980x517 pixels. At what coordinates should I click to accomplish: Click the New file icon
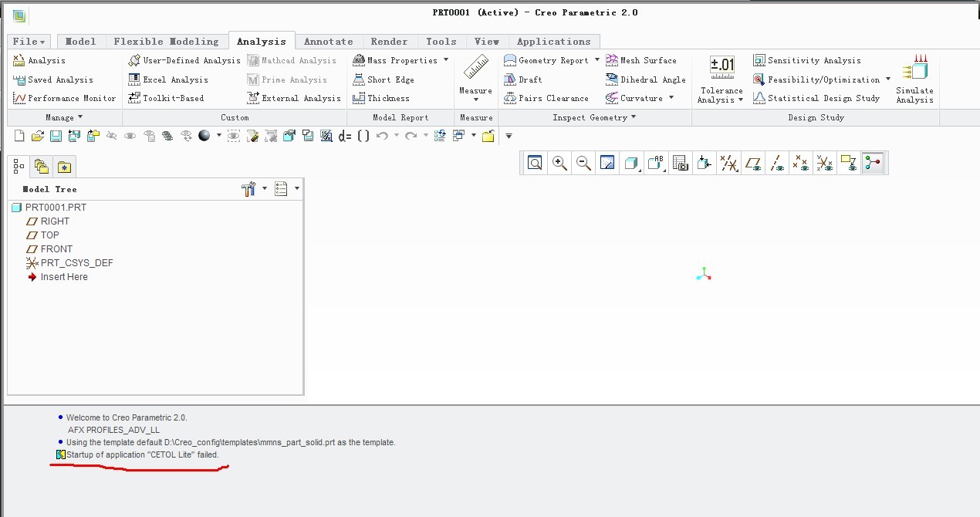[x=19, y=136]
